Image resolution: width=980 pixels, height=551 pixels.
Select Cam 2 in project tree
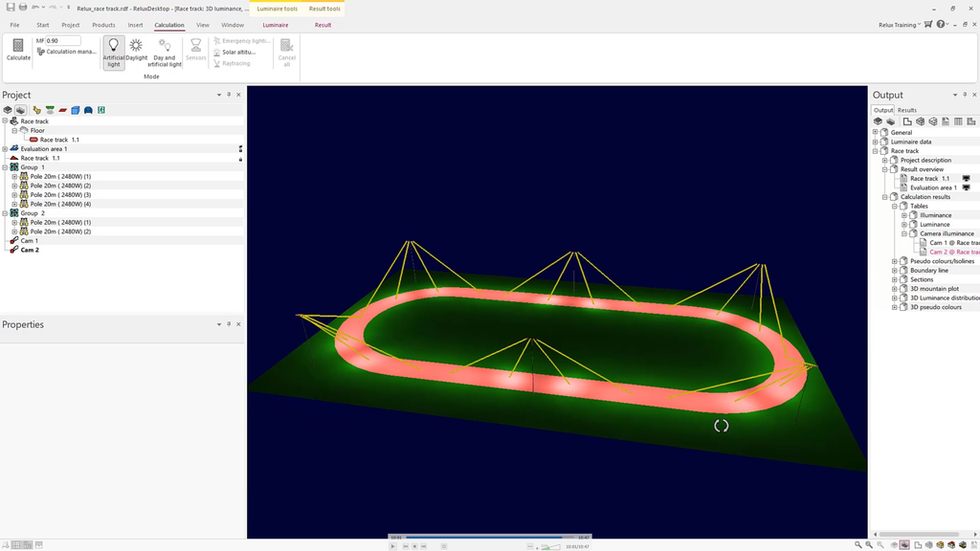click(30, 250)
